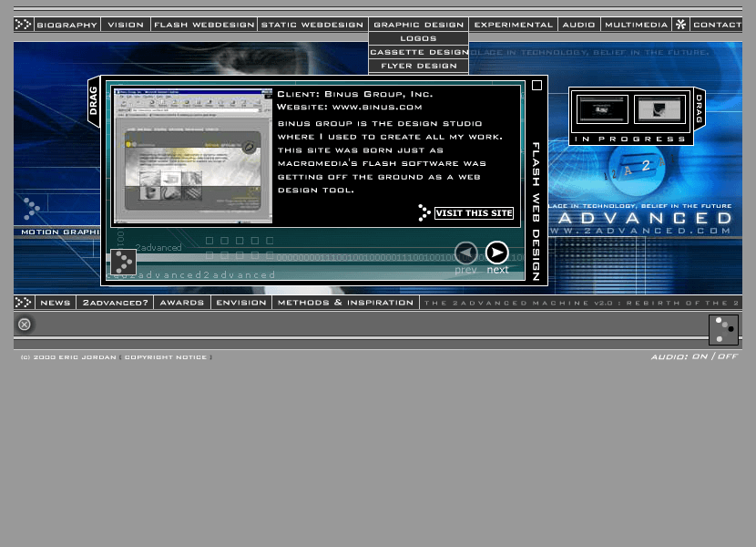
Task: Click the left Drag handle of portfolio window
Action: [94, 101]
